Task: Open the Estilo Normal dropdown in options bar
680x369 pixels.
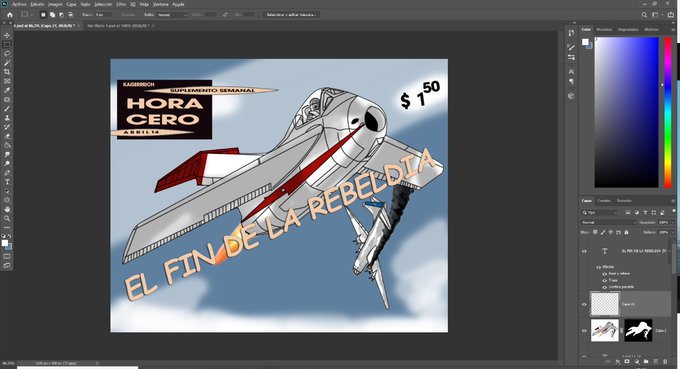Action: [x=172, y=15]
